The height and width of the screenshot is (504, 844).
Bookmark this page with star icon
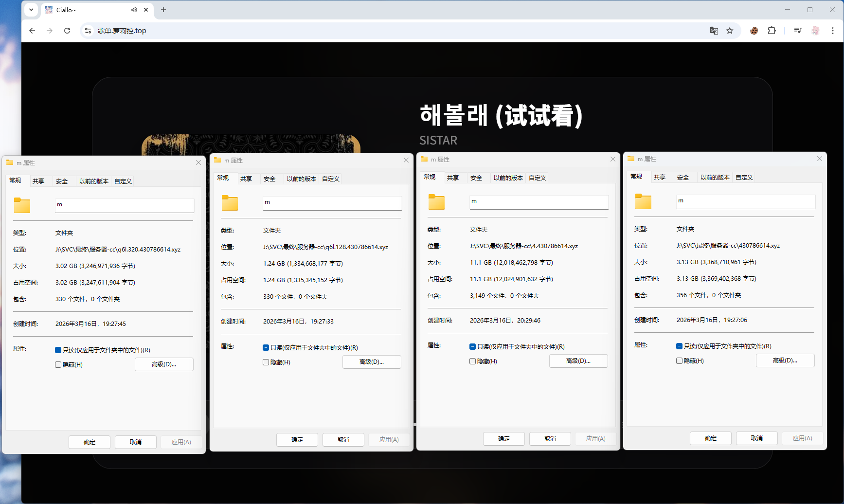730,31
